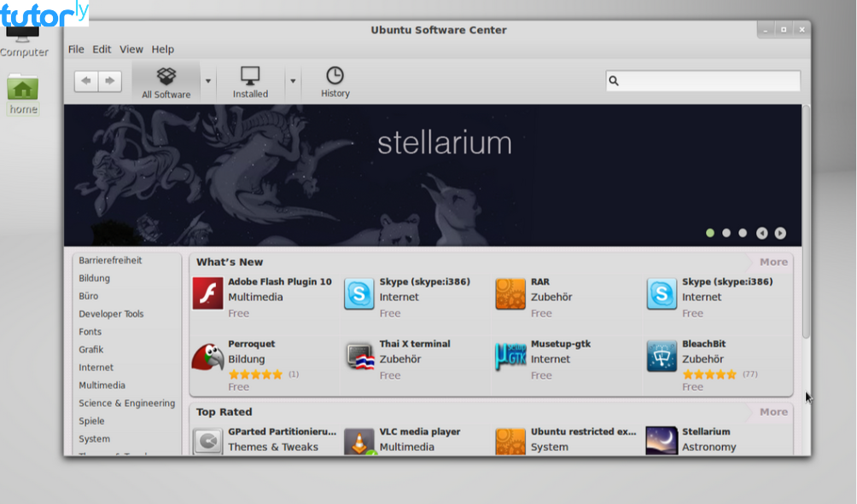Click the vertical scrollbar handle
Image resolution: width=857 pixels, height=504 pixels.
tap(806, 223)
